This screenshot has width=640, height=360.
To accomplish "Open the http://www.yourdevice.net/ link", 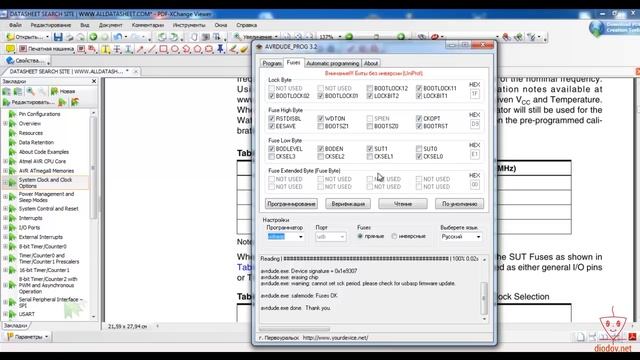I will 336,338.
